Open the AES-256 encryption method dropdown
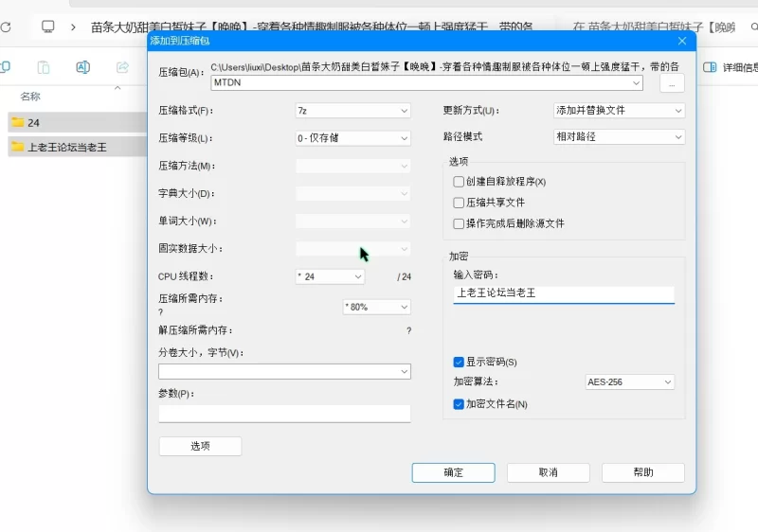758x532 pixels. point(629,382)
